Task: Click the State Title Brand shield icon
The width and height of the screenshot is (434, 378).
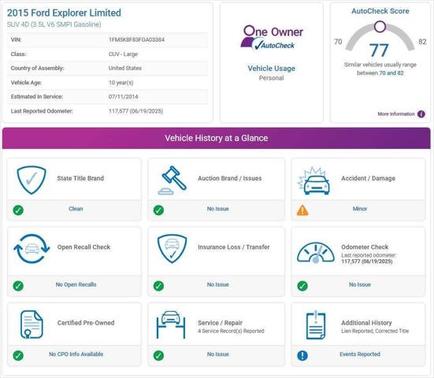Action: (x=31, y=180)
